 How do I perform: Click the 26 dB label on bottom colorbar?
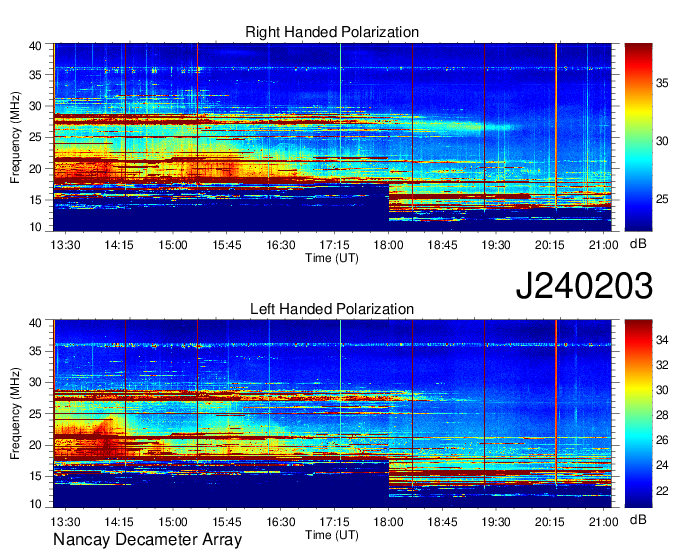click(x=662, y=440)
